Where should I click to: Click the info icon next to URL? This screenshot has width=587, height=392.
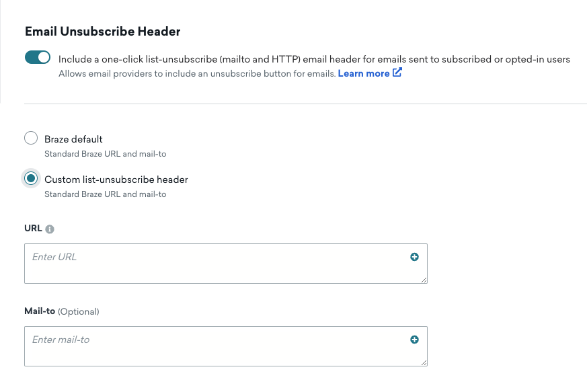tap(49, 229)
